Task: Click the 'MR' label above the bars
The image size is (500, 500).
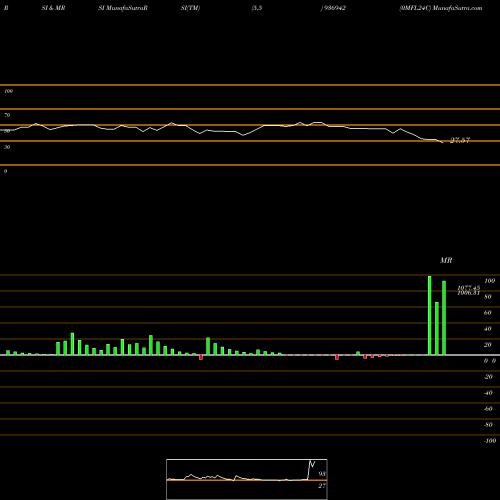Action: [446, 260]
